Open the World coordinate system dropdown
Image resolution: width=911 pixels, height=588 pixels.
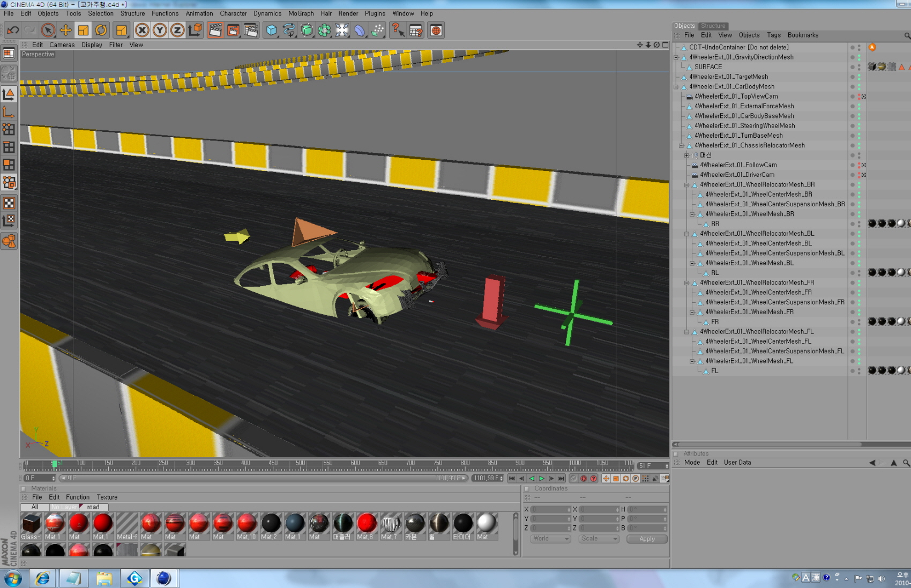coord(550,539)
